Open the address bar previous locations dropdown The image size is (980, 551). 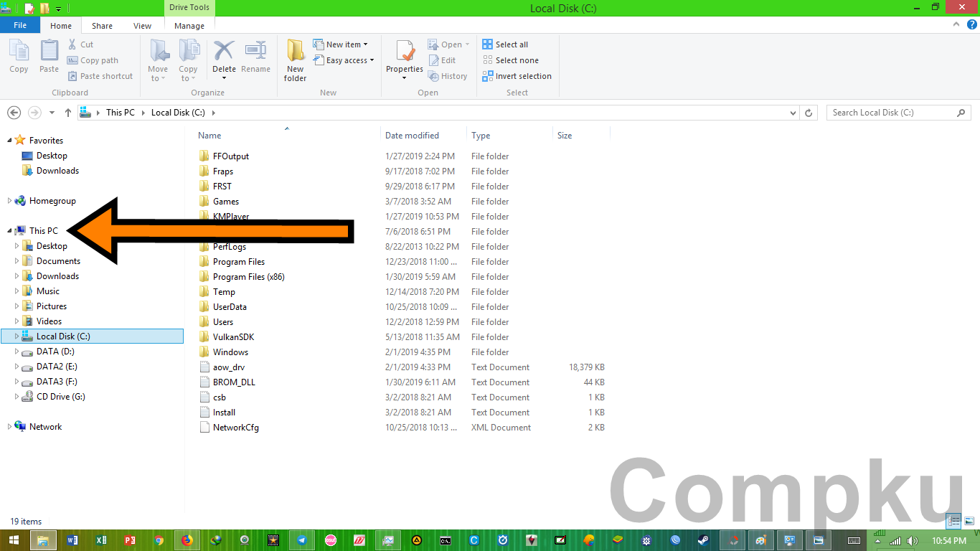point(793,113)
